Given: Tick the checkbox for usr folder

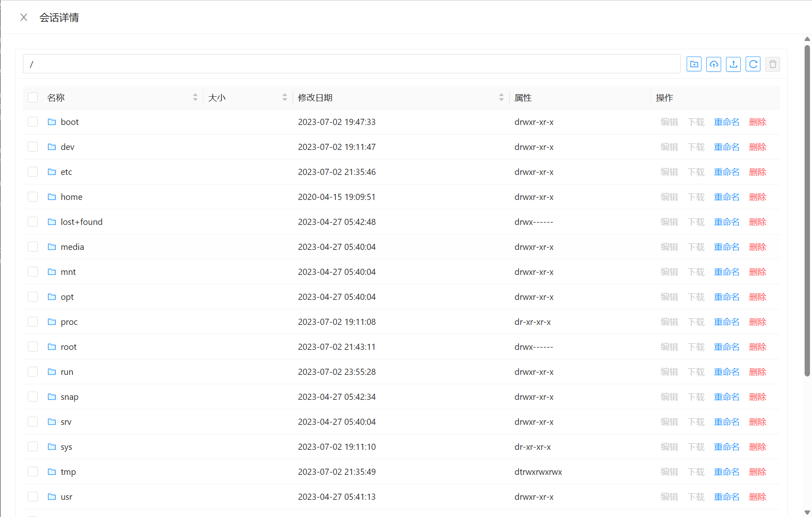Looking at the screenshot, I should 33,497.
